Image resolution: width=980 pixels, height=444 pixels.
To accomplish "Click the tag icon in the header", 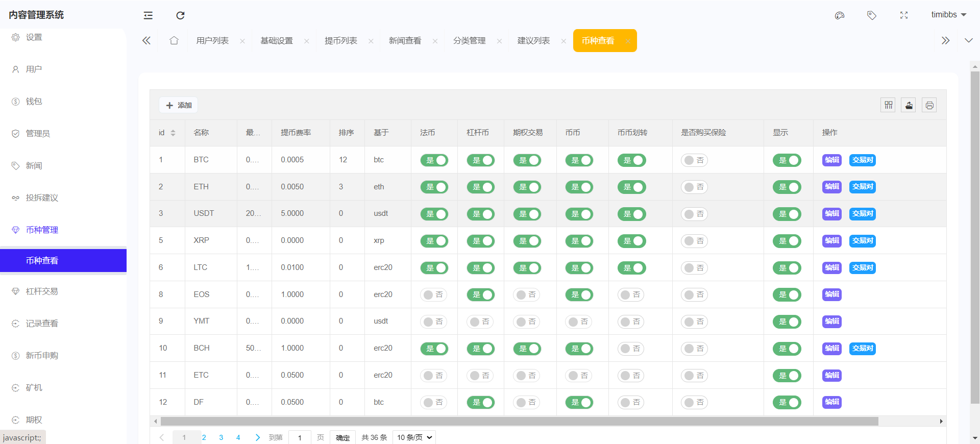I will pyautogui.click(x=872, y=15).
